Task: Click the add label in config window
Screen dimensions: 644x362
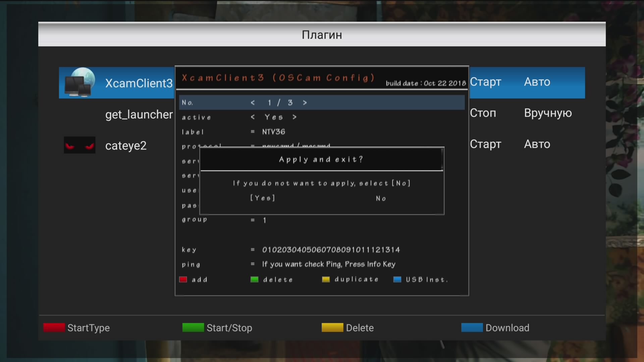Action: [x=200, y=280]
